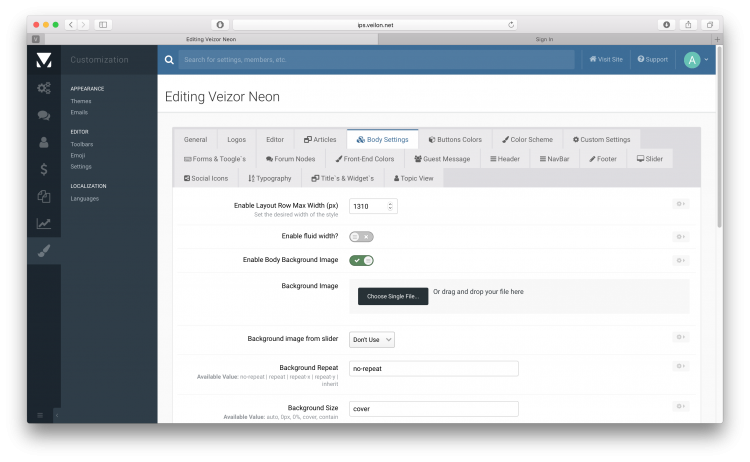This screenshot has width=750, height=462.
Task: Click revert icon for Enable Body Background Image
Action: (x=681, y=261)
